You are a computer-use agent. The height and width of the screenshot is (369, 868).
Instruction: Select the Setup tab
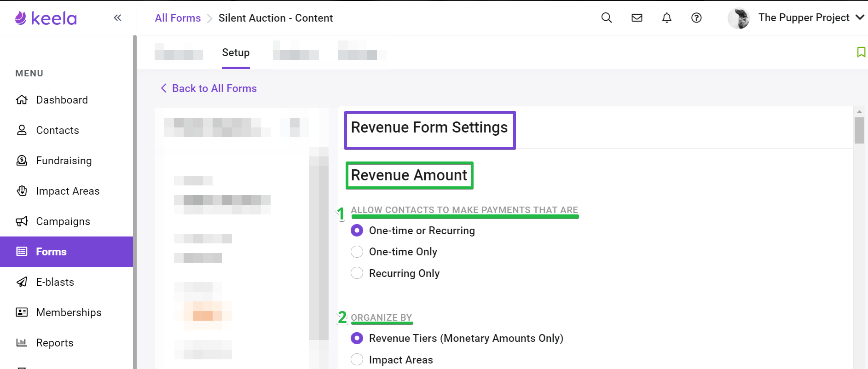point(236,52)
